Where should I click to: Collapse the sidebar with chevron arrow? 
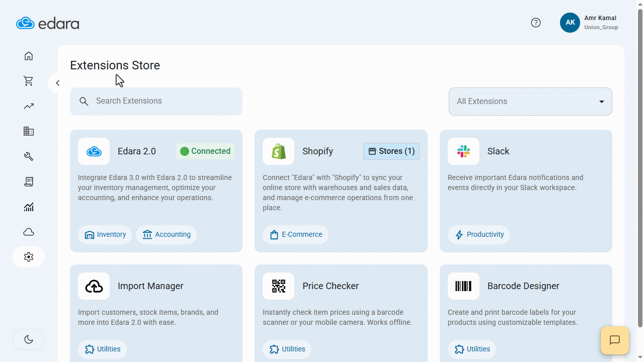pyautogui.click(x=57, y=83)
